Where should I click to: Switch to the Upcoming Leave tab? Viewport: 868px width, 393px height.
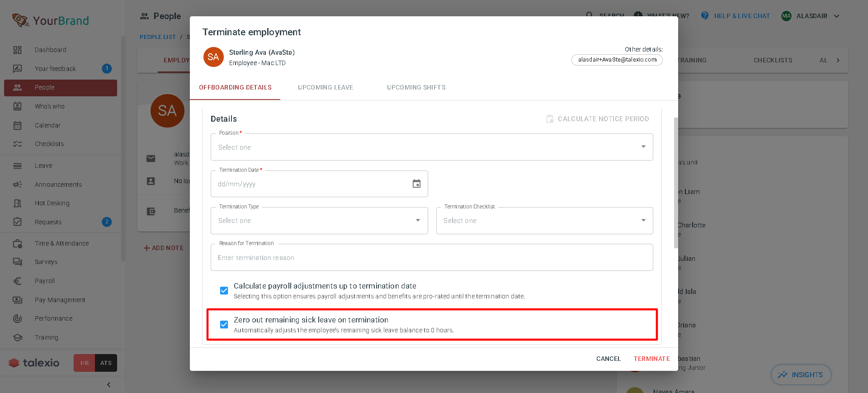(x=325, y=87)
